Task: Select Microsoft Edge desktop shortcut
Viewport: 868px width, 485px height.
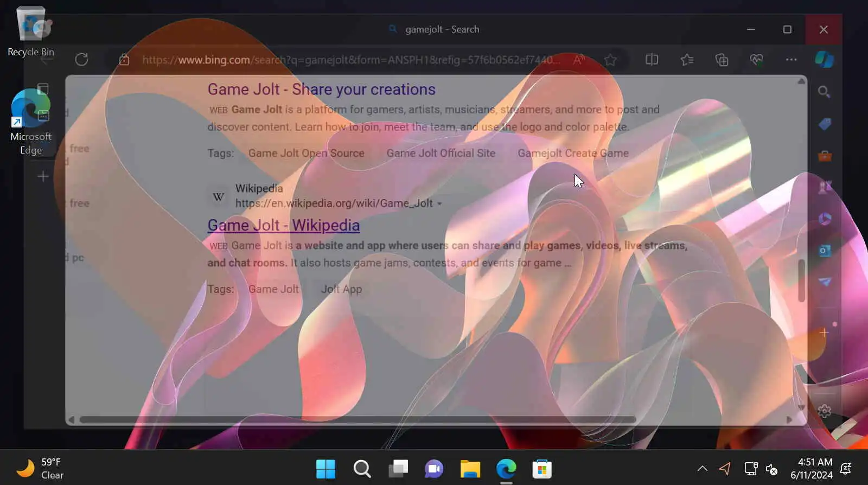Action: coord(31,122)
